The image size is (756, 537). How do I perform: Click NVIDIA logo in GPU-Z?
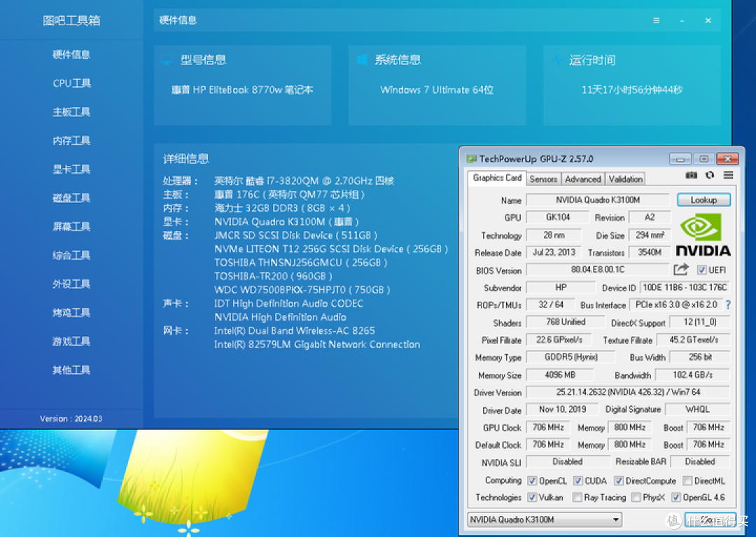(703, 235)
